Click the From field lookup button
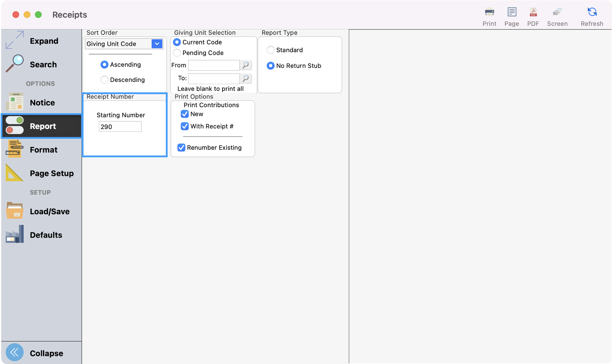Screen dimensions: 612x364 click(245, 65)
